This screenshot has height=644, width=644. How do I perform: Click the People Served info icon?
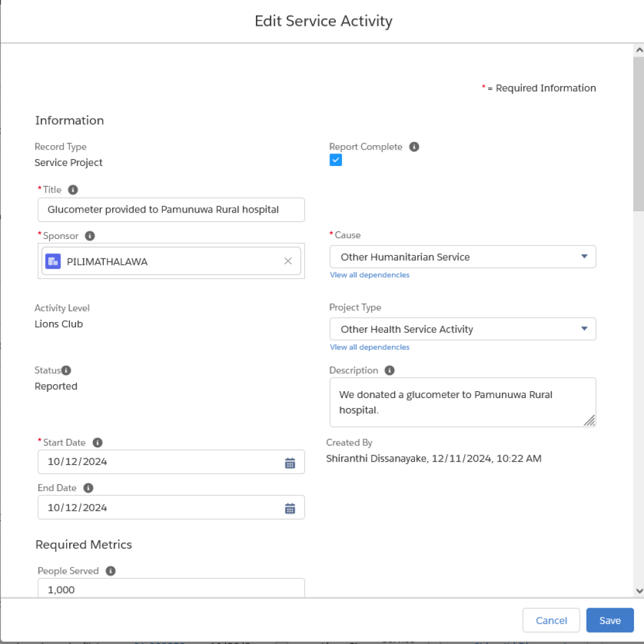(111, 571)
